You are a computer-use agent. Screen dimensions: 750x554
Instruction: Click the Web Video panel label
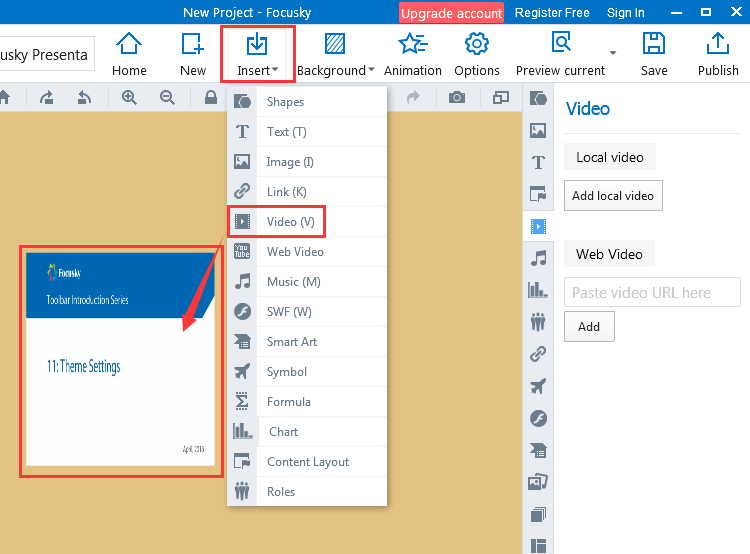(x=609, y=254)
